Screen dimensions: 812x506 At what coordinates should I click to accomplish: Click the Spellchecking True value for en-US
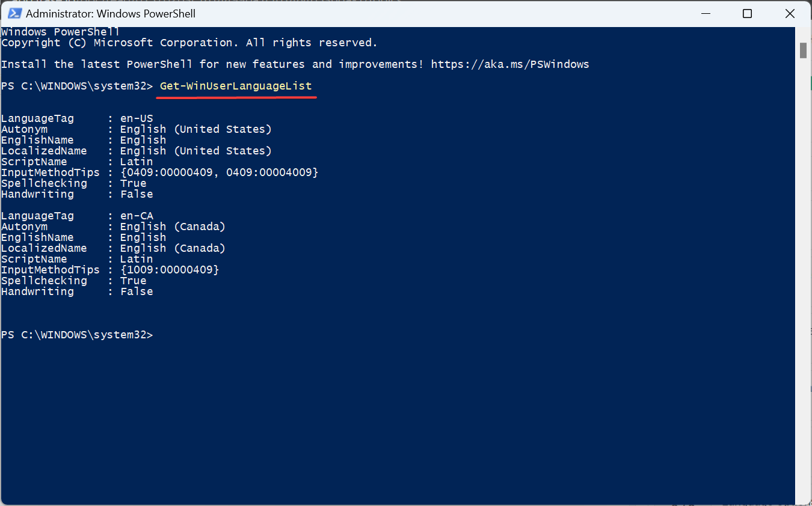pos(132,183)
